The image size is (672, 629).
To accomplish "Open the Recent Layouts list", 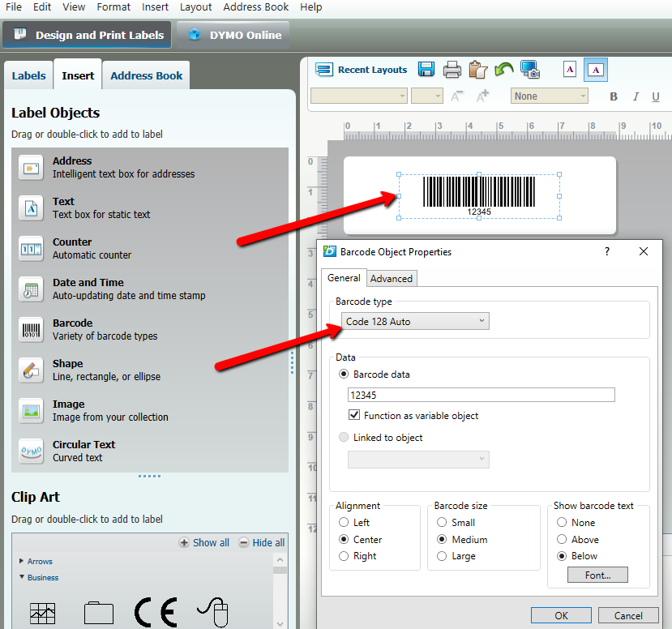I will click(x=362, y=70).
